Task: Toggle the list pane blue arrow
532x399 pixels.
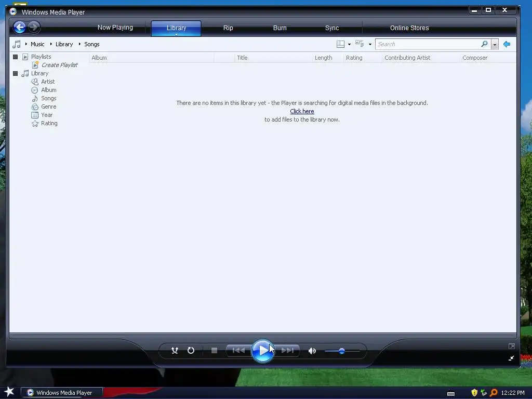Action: 507,44
